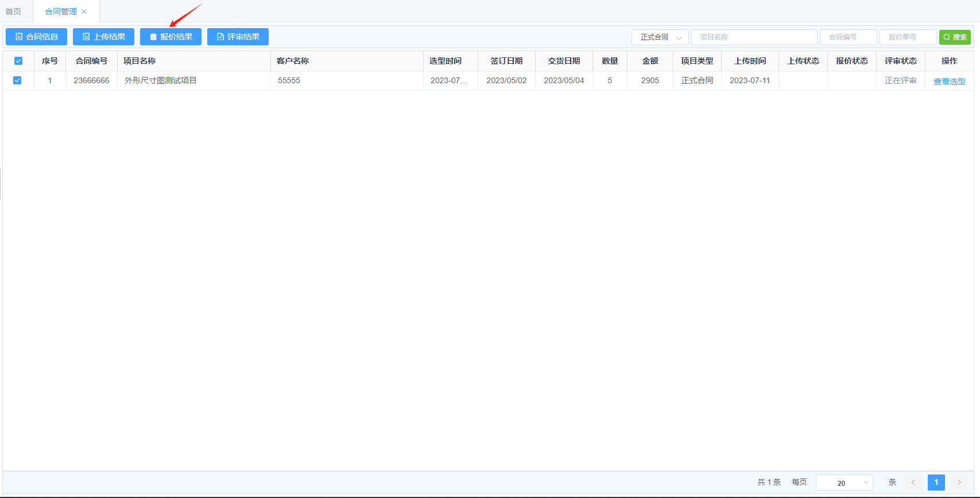Click into the 合同编号 search field
The width and height of the screenshot is (980, 498).
pyautogui.click(x=848, y=37)
